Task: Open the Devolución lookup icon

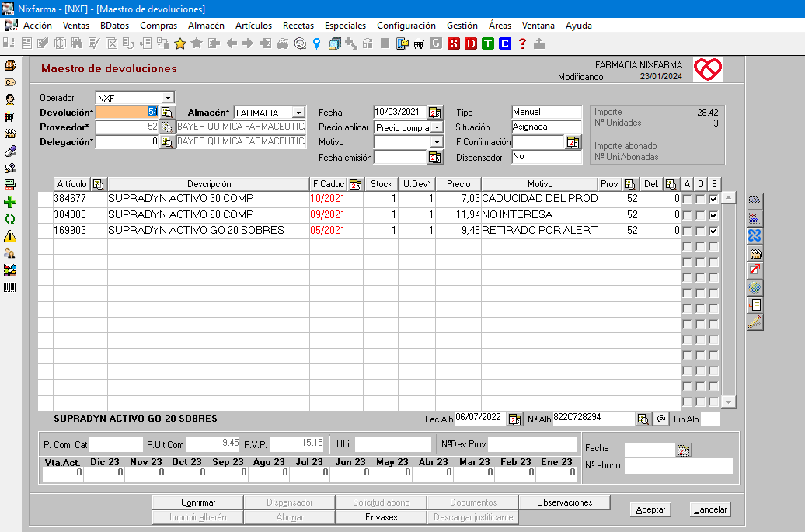Action: click(x=167, y=113)
